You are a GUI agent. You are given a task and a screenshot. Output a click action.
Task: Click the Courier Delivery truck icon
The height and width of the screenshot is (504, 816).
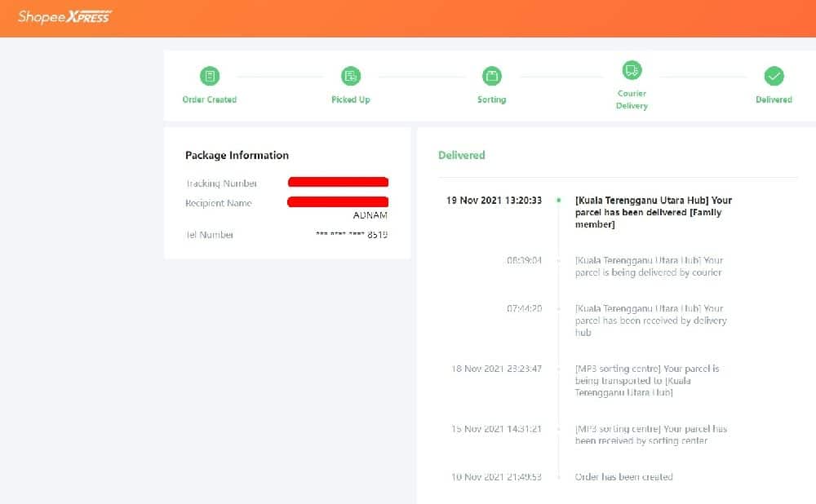[632, 70]
